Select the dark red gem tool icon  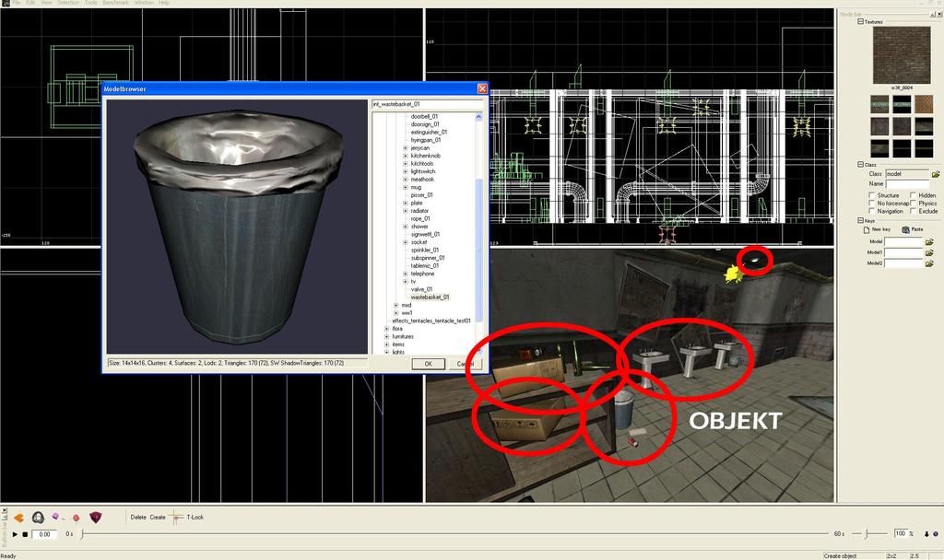pyautogui.click(x=96, y=518)
